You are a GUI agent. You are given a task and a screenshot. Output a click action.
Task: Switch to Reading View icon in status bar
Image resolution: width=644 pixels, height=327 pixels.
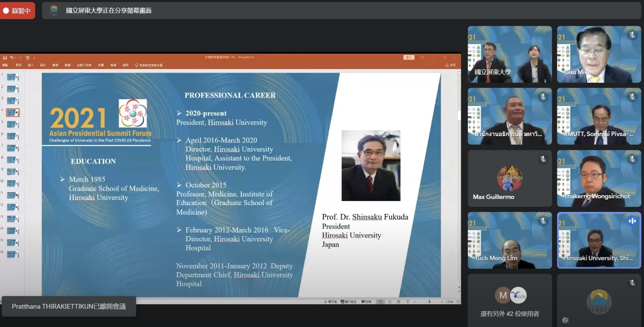(398, 302)
